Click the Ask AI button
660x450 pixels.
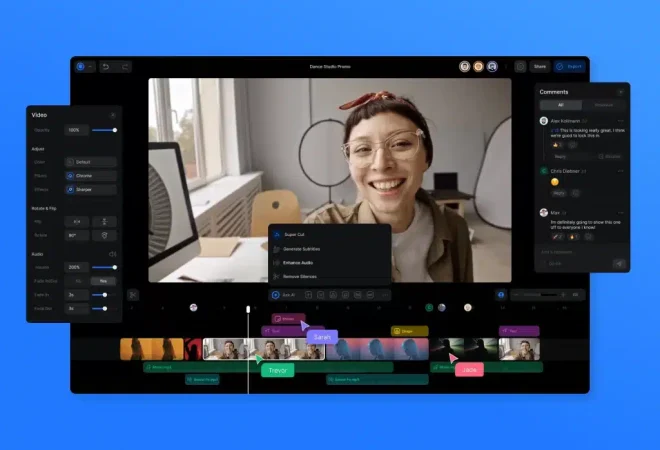[x=284, y=295]
